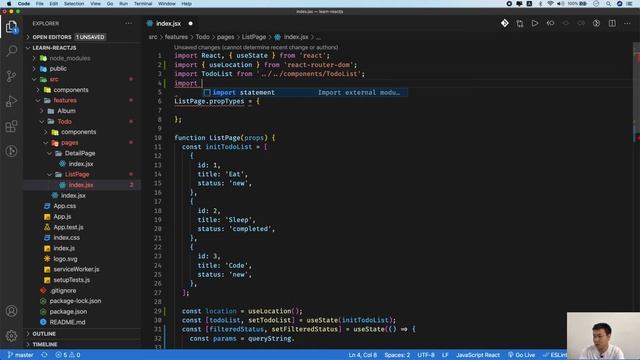
Task: Open the Explorer view in activity bar
Action: click(x=11, y=27)
